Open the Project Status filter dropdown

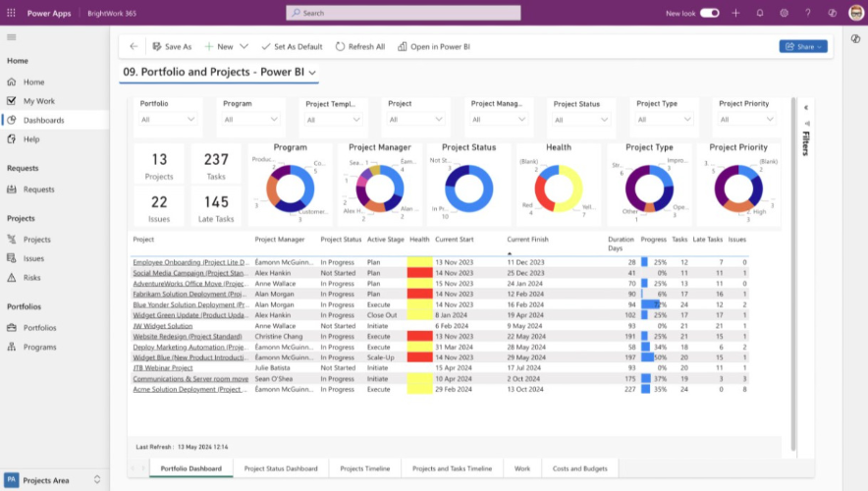click(582, 120)
